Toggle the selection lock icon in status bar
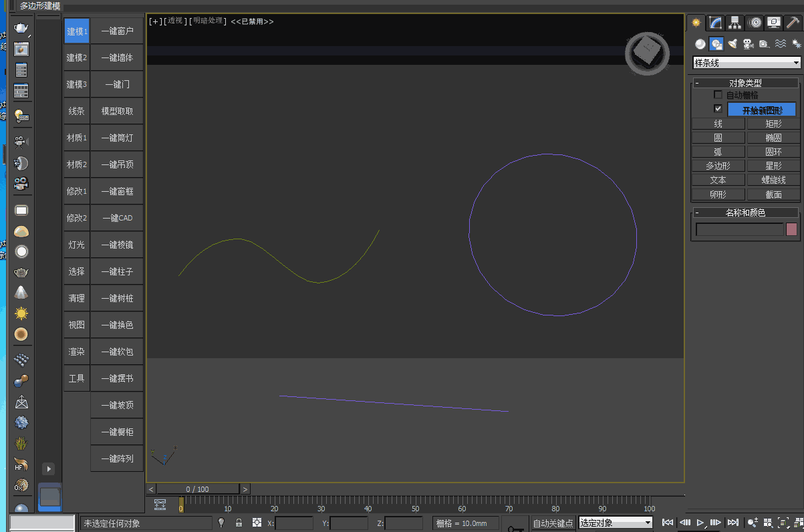Screen dimensions: 804x532 (x=239, y=523)
